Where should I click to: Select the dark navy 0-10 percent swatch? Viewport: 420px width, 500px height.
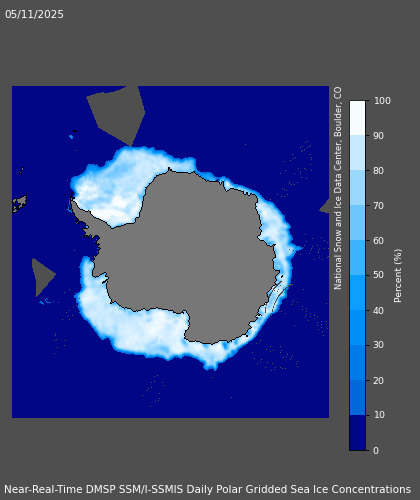click(x=358, y=433)
